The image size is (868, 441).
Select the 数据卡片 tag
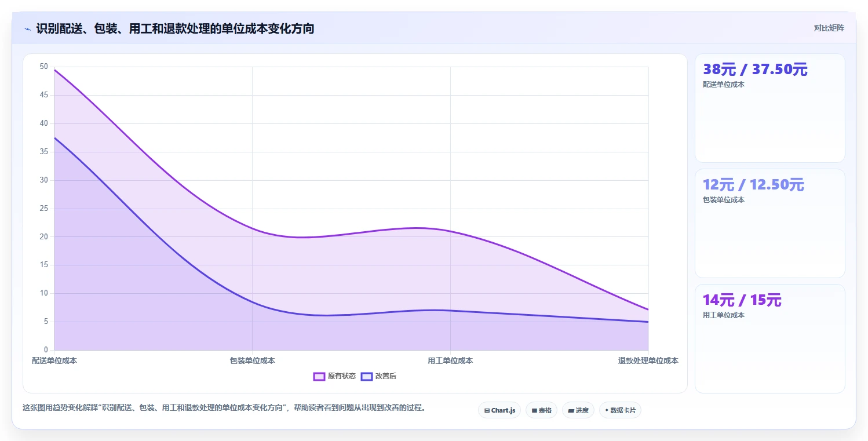[620, 410]
